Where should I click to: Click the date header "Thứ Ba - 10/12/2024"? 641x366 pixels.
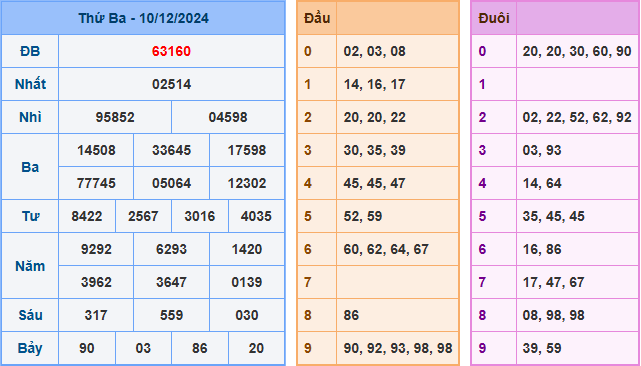click(x=143, y=18)
